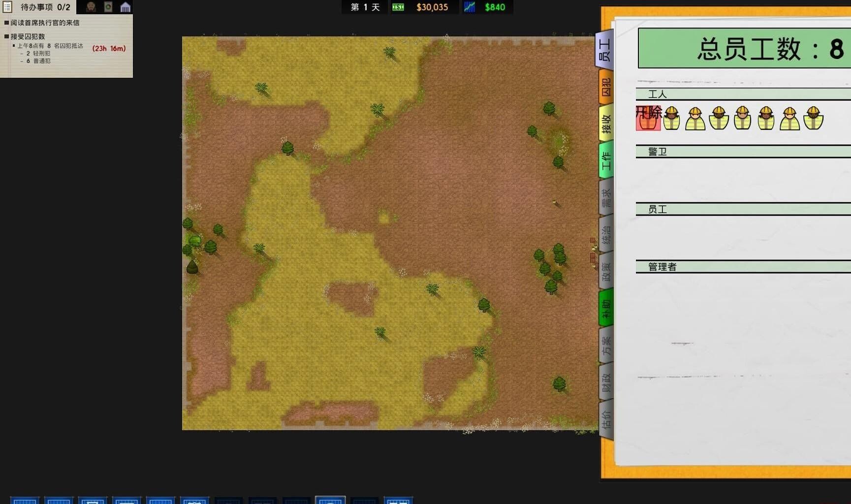The image size is (851, 504).
Task: Click the green cash balance icon
Action: click(x=398, y=7)
